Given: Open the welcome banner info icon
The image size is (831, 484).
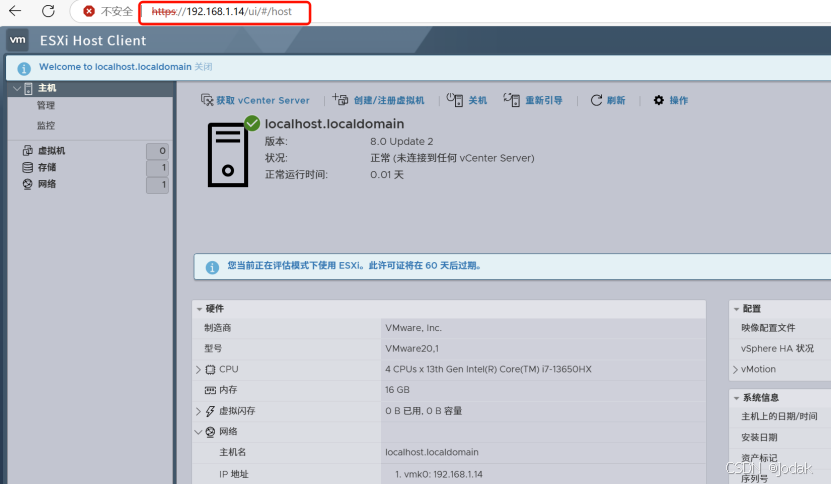Looking at the screenshot, I should coord(24,68).
